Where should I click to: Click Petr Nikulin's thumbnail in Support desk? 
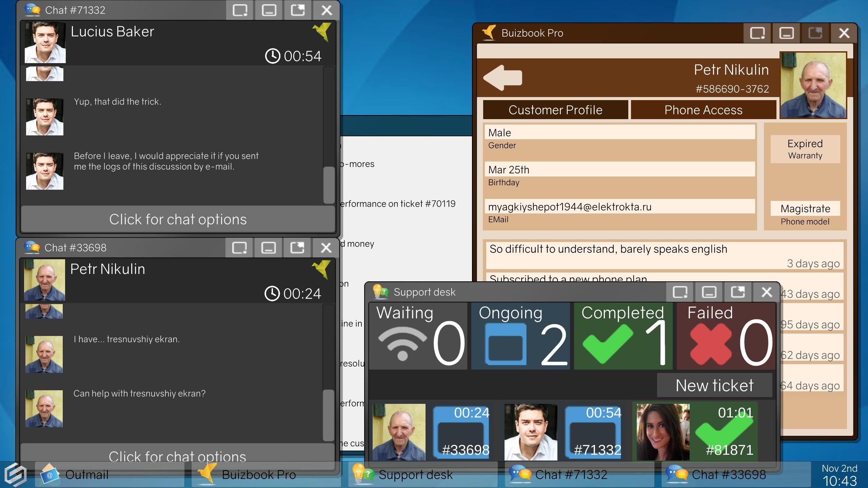point(399,432)
